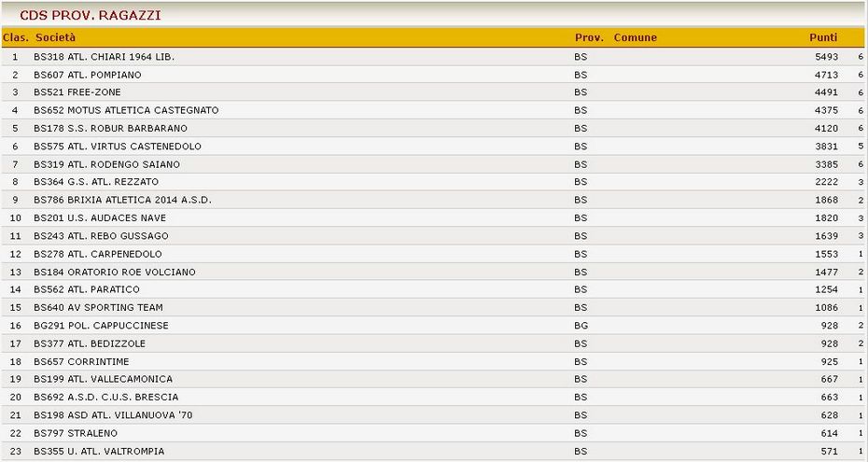Click the points value 5493

click(827, 56)
